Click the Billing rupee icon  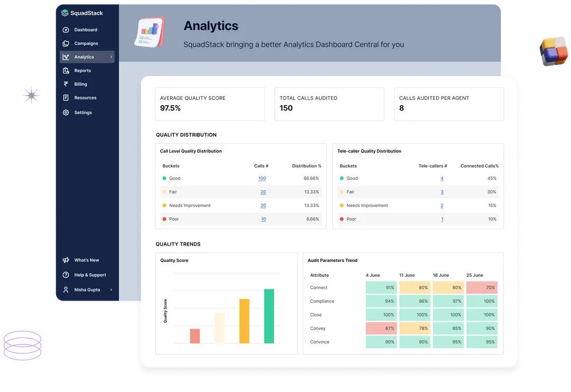point(66,84)
